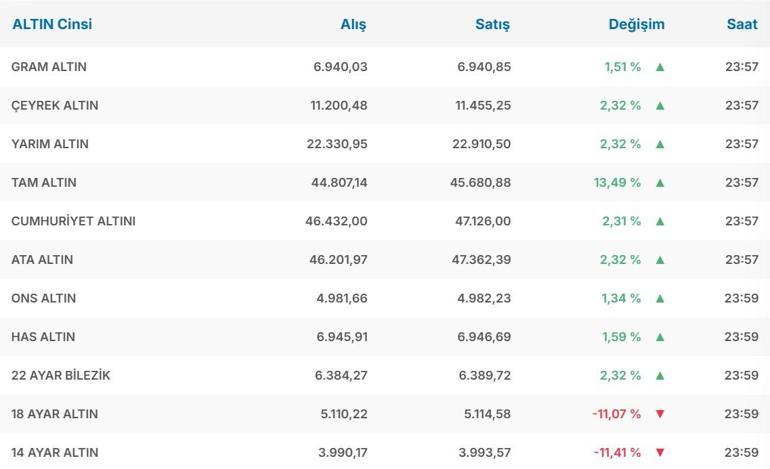Viewport: 770px width, 469px height.
Task: Open the CUMHURİYET ALTINI row link
Action: coord(73,221)
